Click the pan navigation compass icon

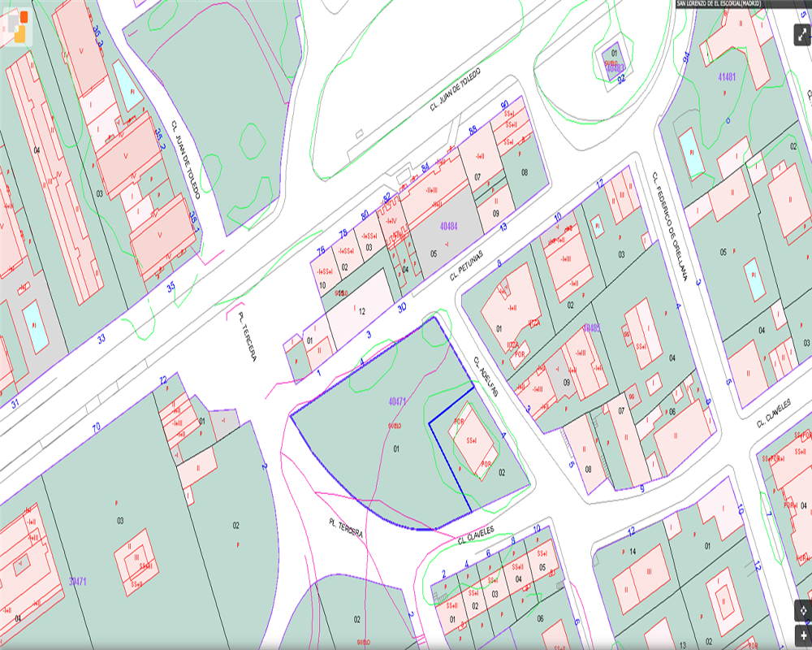tap(802, 610)
